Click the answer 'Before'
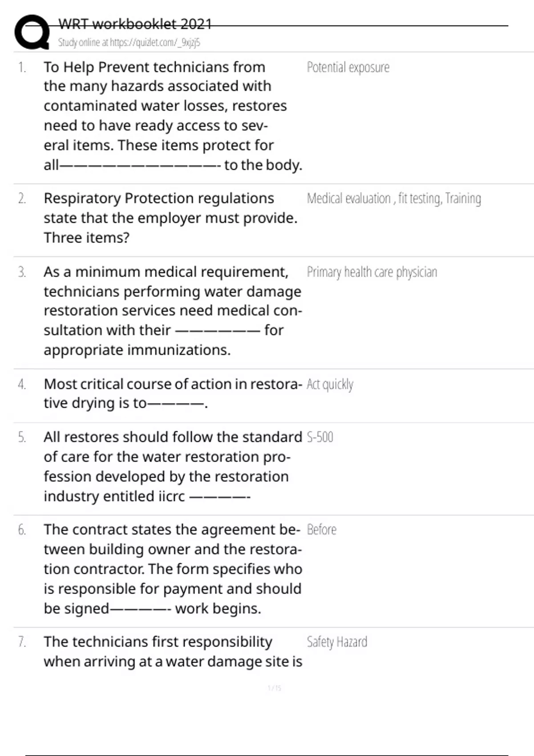 coord(322,530)
